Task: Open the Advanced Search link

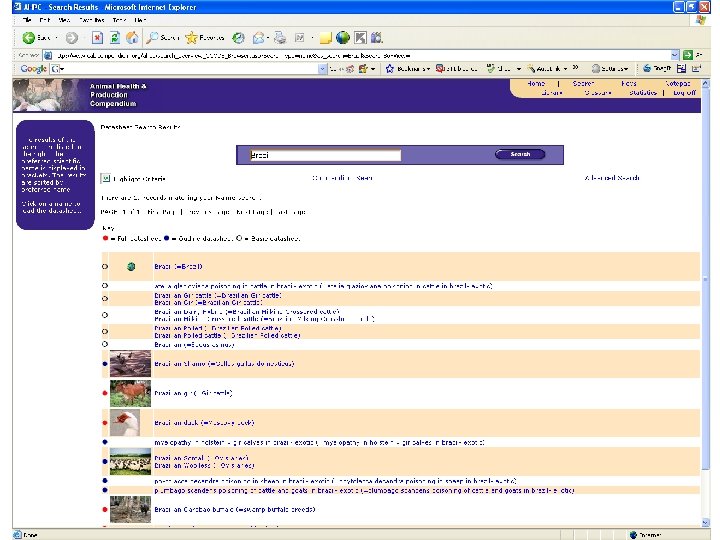Action: pyautogui.click(x=612, y=178)
